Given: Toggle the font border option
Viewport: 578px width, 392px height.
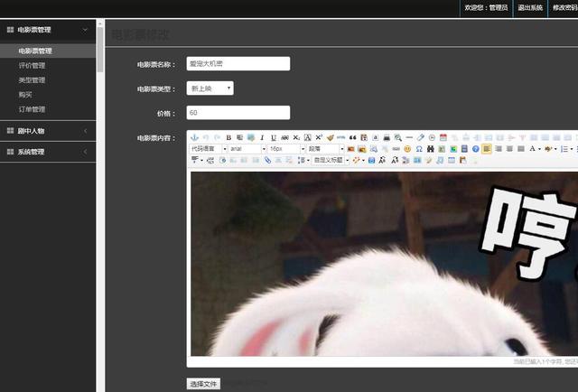Looking at the screenshot, I should (x=307, y=137).
